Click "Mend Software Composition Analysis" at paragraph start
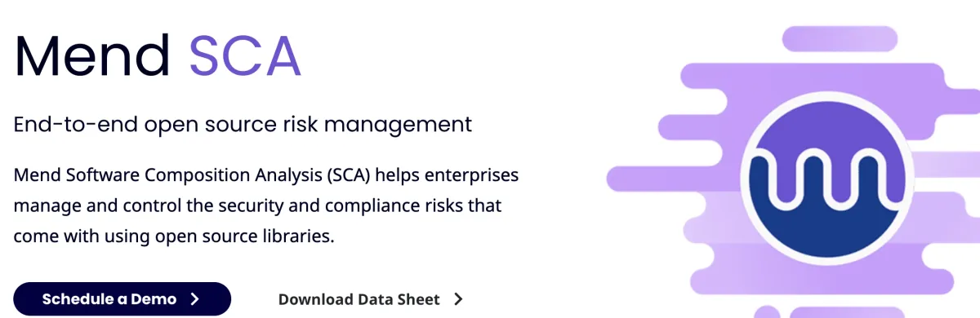 pos(170,175)
